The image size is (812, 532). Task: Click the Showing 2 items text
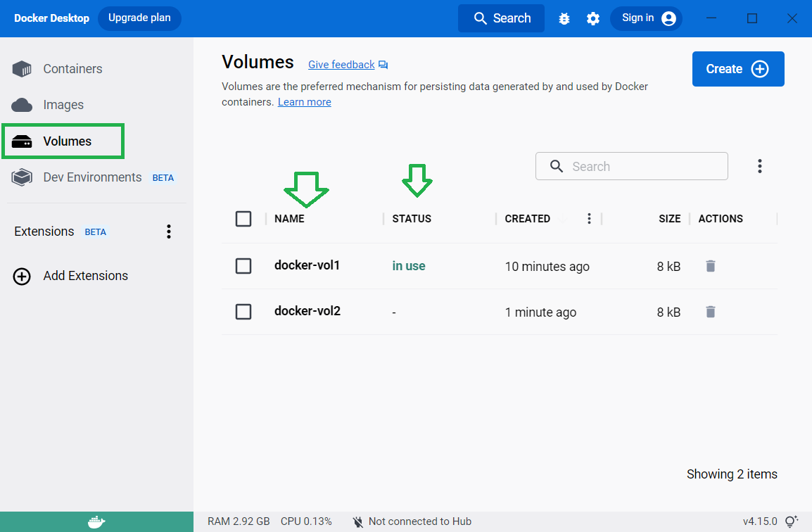(732, 474)
